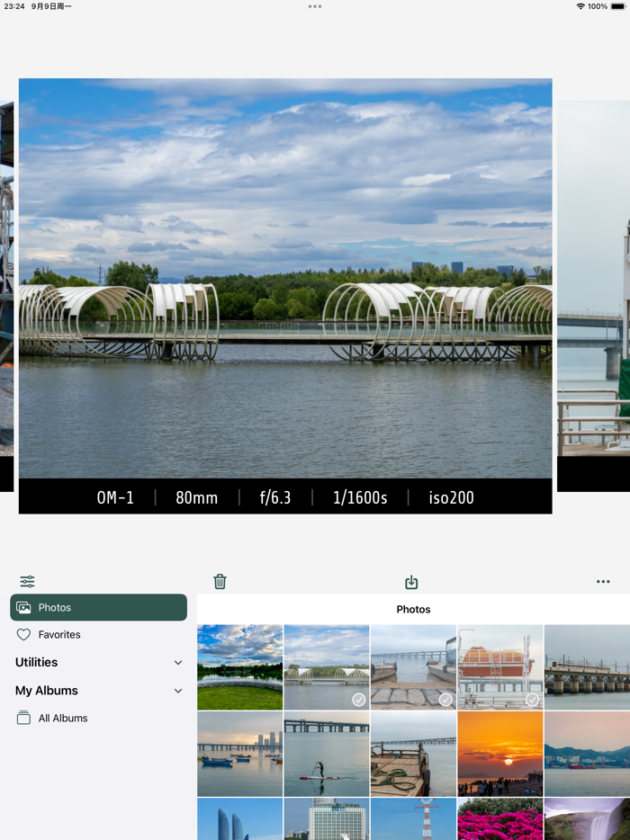Select the twin towers thumbnail

click(239, 819)
